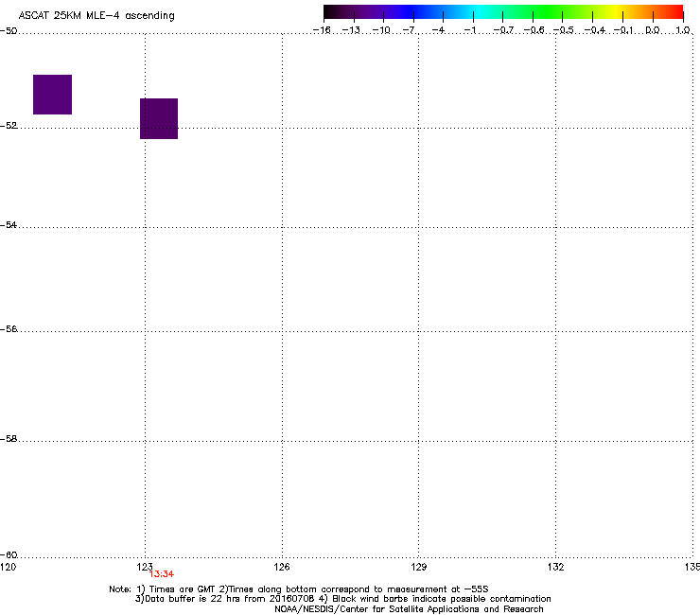Click the longitude label 126
Screen dimensions: 700x615
pos(282,567)
